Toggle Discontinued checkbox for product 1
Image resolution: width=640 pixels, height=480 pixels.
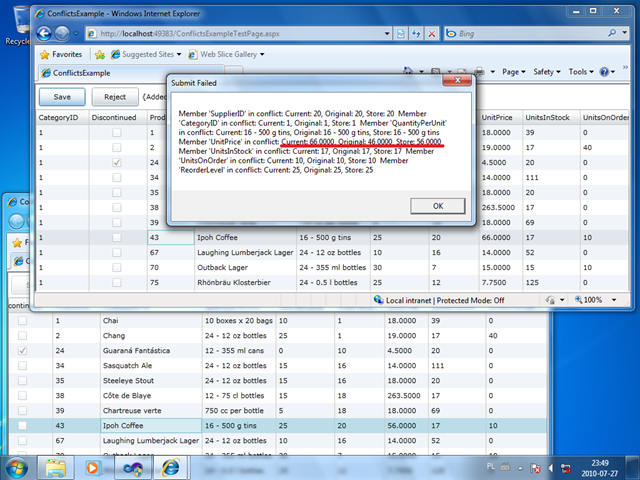pos(117,132)
